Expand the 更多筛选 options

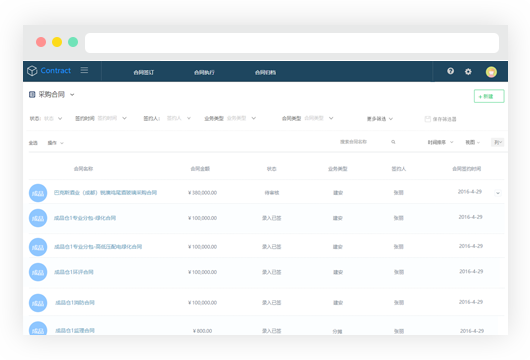tap(380, 119)
